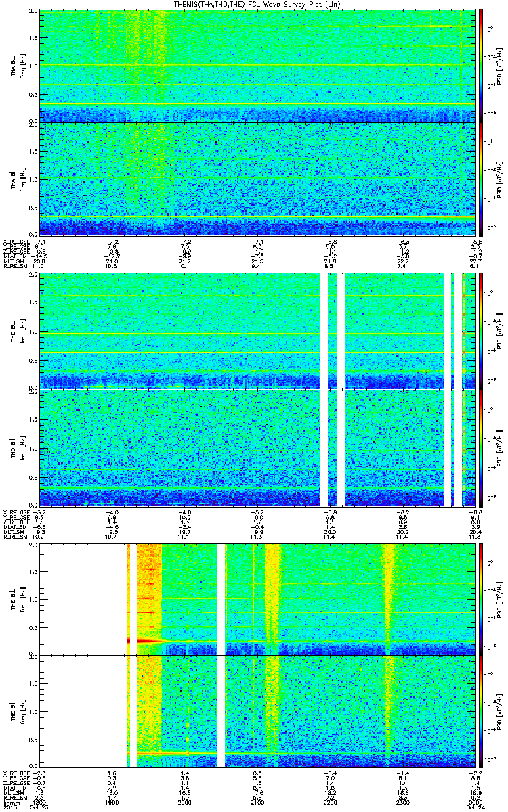This screenshot has height=812, width=508.
Task: Select the THE B-perpendicular spectrogram panel
Action: [x=257, y=599]
